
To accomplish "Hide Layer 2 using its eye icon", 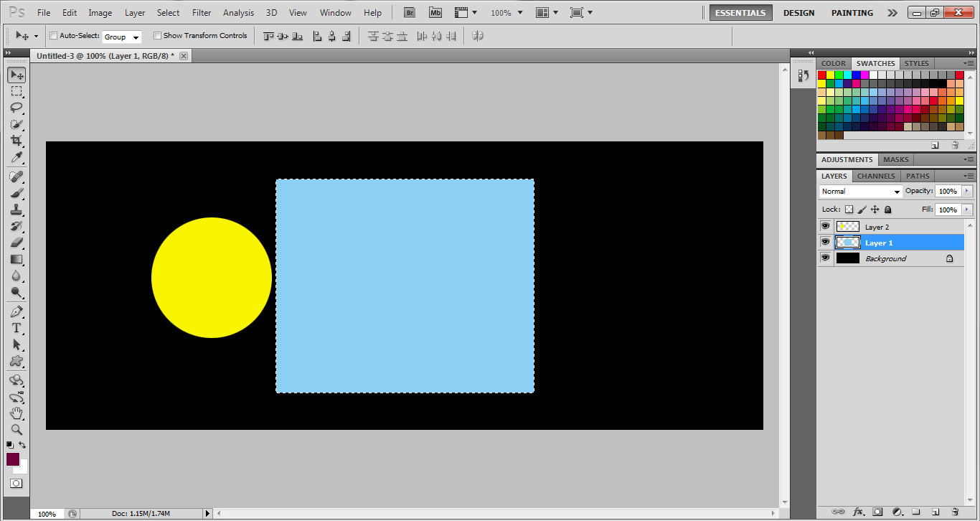I will point(825,227).
